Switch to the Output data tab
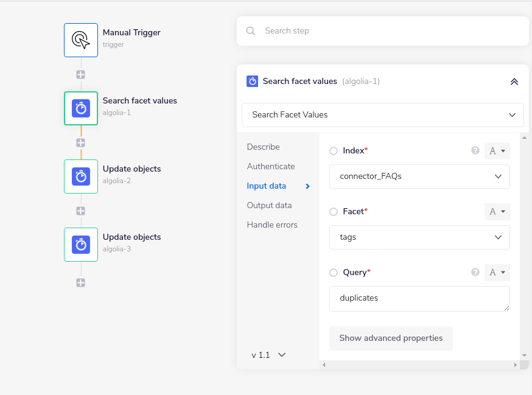The image size is (532, 395). click(x=269, y=205)
